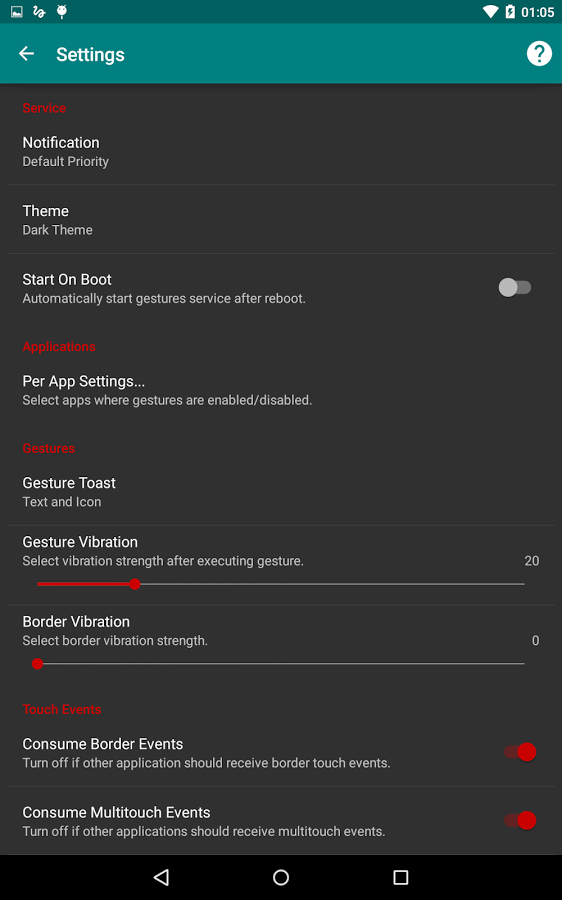Disable Consume Multitouch Events switch
Viewport: 562px width, 900px height.
[520, 820]
